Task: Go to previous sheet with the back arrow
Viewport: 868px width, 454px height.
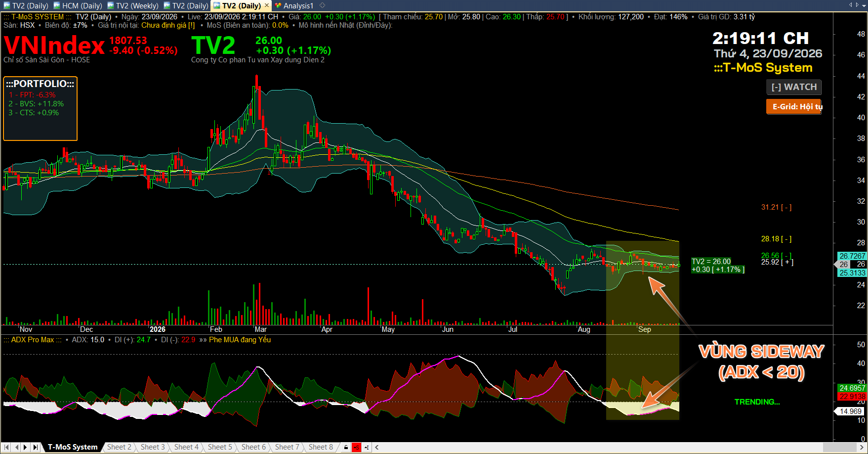Action: 17,447
